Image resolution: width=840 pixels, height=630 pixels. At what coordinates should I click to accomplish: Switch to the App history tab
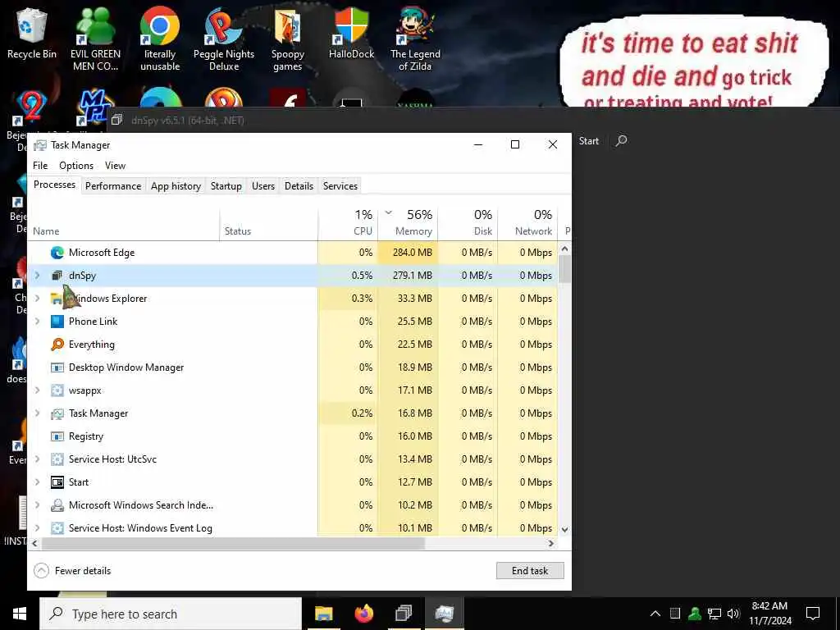click(176, 186)
